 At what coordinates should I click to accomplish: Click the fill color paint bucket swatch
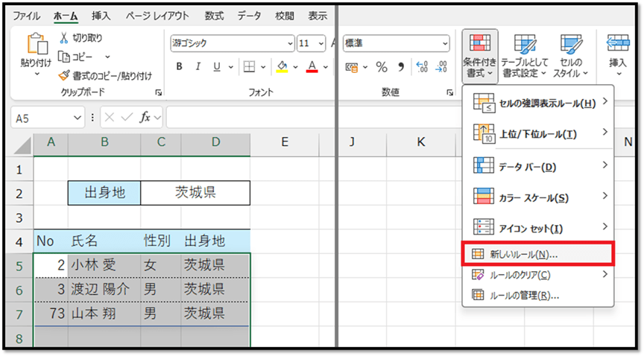pyautogui.click(x=282, y=67)
